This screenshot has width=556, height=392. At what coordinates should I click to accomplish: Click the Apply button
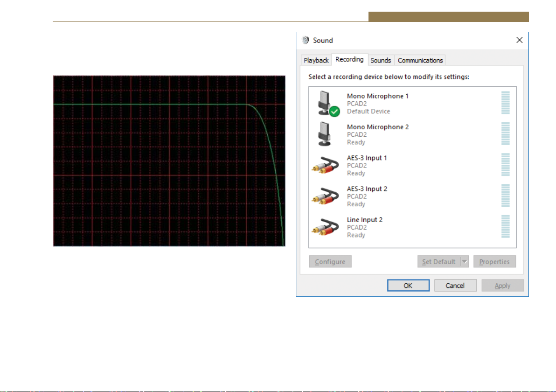coord(502,285)
